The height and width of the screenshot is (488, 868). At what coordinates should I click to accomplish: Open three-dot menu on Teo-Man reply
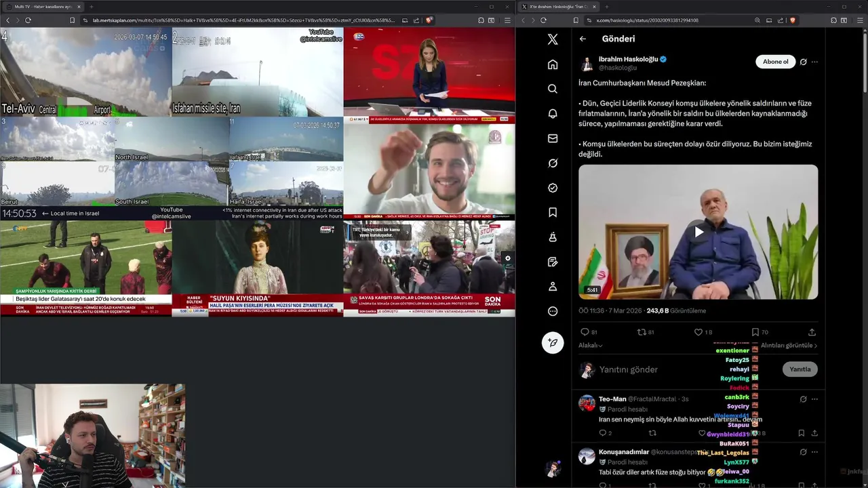pyautogui.click(x=814, y=399)
